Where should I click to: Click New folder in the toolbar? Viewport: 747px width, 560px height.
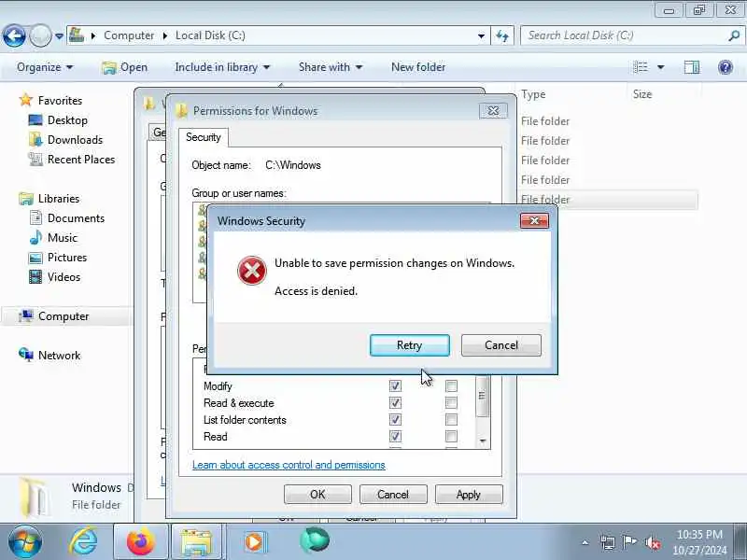tap(418, 67)
